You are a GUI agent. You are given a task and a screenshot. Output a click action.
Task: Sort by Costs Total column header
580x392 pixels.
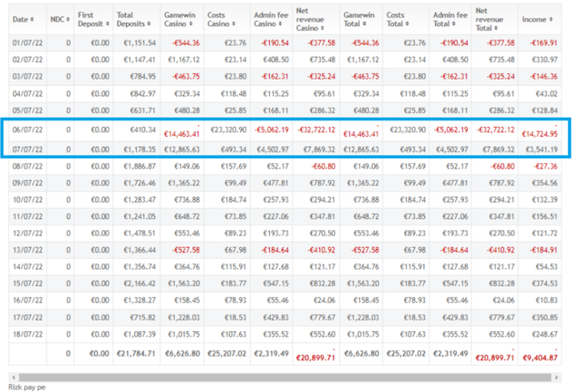pos(398,20)
